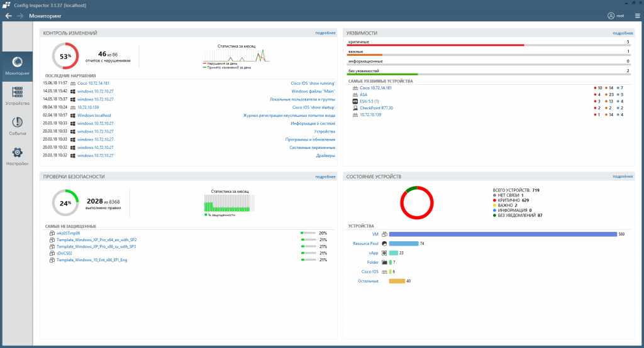Image resolution: width=644 pixels, height=348 pixels.
Task: Click the Cisco IOS type icon
Action: click(x=384, y=271)
